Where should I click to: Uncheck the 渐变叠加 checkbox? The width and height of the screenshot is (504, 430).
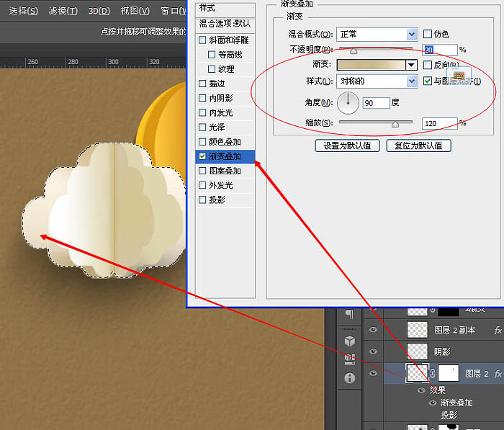click(202, 156)
